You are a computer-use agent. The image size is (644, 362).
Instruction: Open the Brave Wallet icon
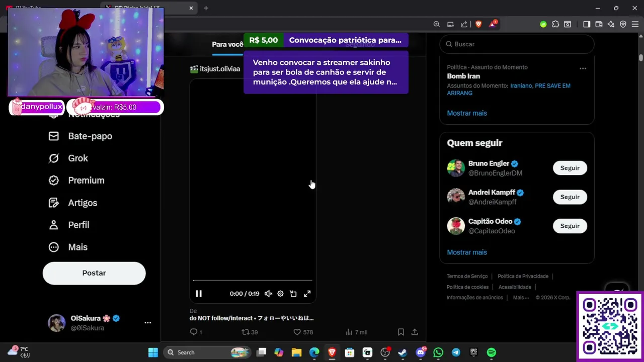599,24
